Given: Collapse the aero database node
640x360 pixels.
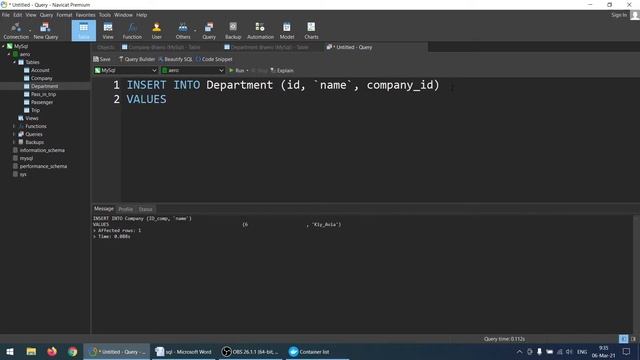Looking at the screenshot, I should [x=9, y=54].
